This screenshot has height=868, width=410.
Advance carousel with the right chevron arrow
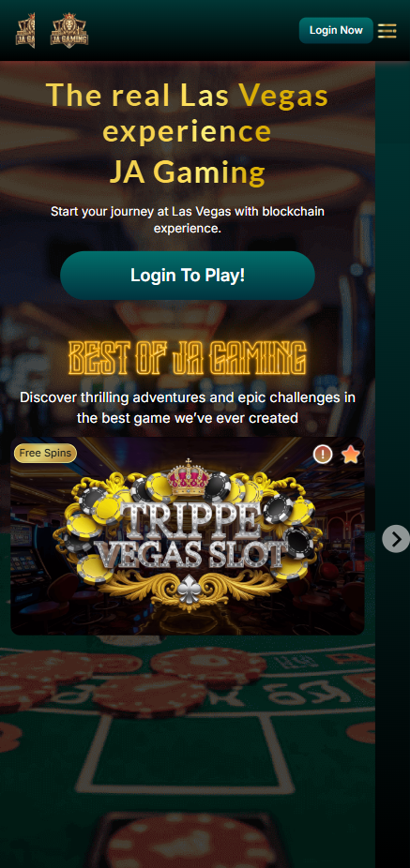click(x=396, y=539)
